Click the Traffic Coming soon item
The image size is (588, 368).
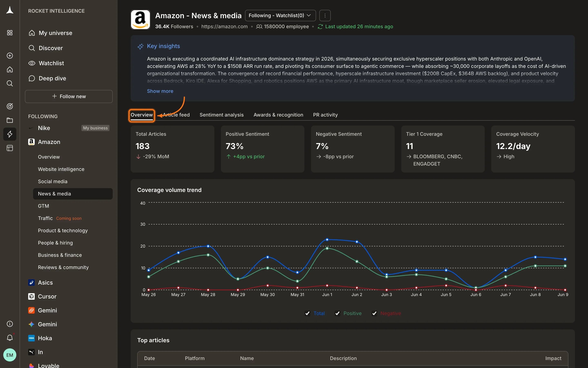tap(60, 218)
